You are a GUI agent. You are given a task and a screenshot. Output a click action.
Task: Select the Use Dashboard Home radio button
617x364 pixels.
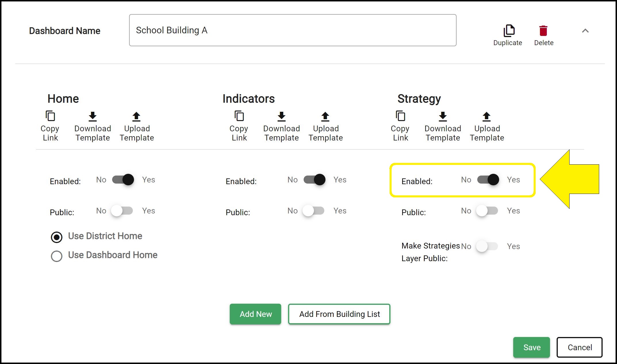[x=57, y=256]
